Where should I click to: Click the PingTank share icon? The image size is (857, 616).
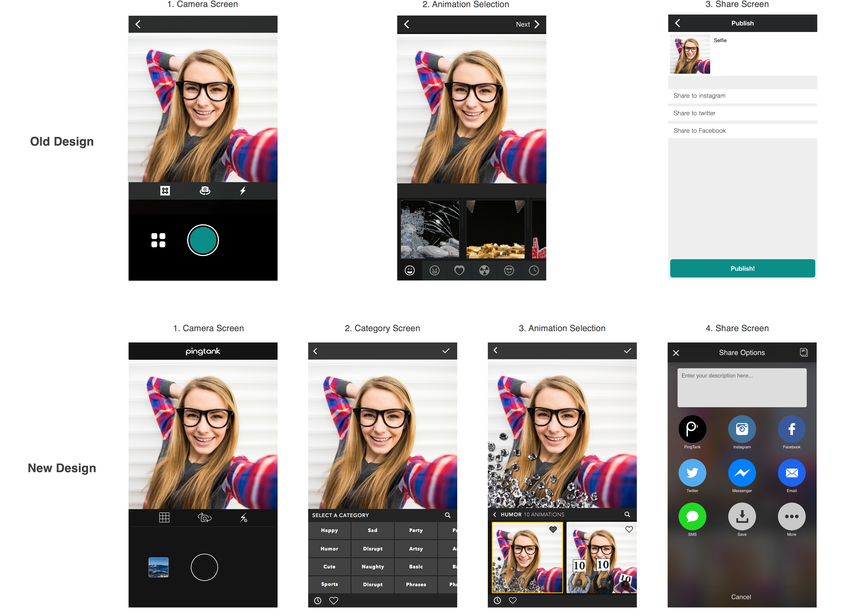tap(692, 429)
